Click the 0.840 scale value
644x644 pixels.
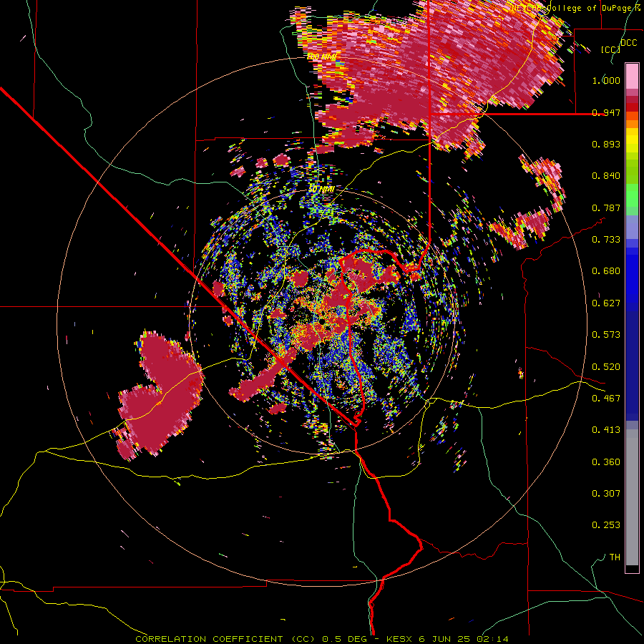(606, 176)
